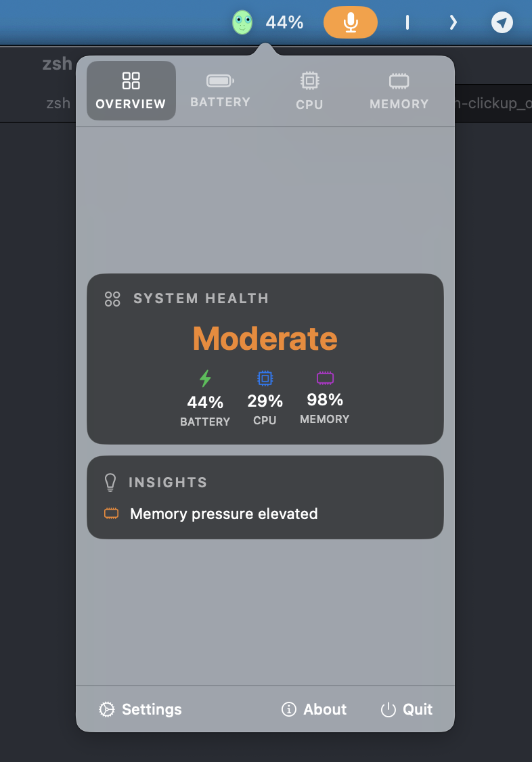Open the CPU tab
The height and width of the screenshot is (762, 532).
click(309, 91)
